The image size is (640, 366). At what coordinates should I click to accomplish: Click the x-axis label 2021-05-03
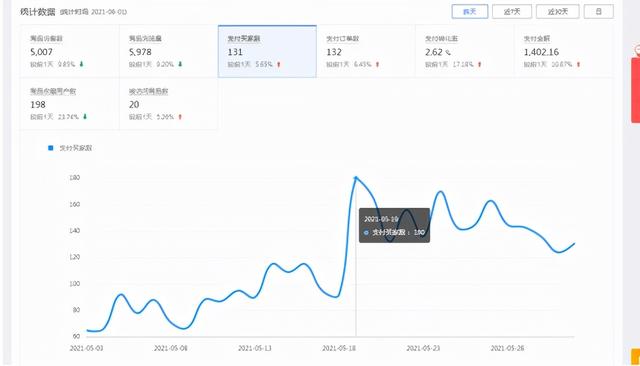(x=87, y=348)
